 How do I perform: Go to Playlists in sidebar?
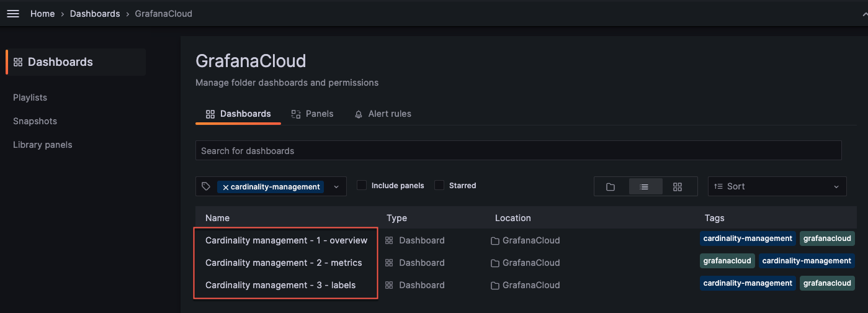point(30,98)
